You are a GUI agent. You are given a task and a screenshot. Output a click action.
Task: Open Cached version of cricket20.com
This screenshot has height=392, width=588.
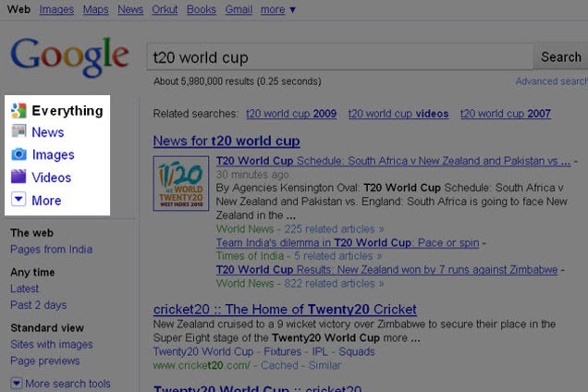coord(279,365)
